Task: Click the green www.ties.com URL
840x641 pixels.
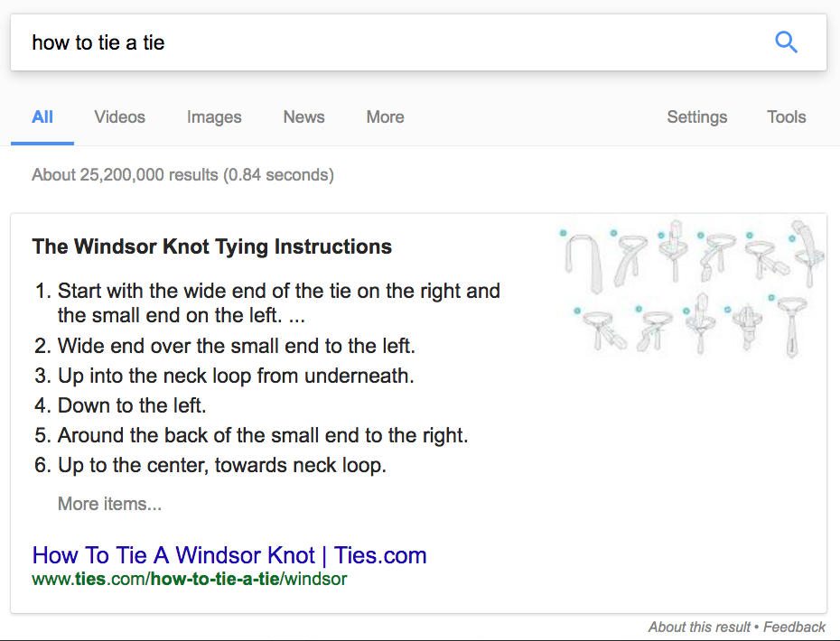Action: pyautogui.click(x=189, y=579)
